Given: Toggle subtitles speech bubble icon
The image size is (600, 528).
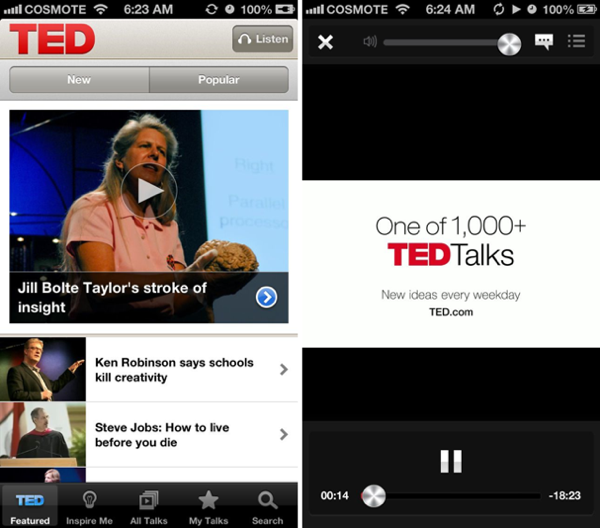Looking at the screenshot, I should (x=544, y=42).
